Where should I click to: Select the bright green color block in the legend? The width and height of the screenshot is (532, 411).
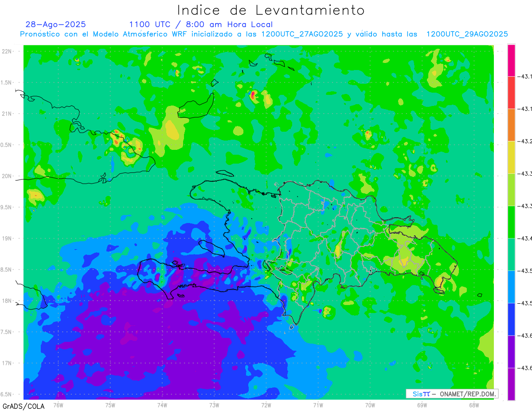(511, 222)
